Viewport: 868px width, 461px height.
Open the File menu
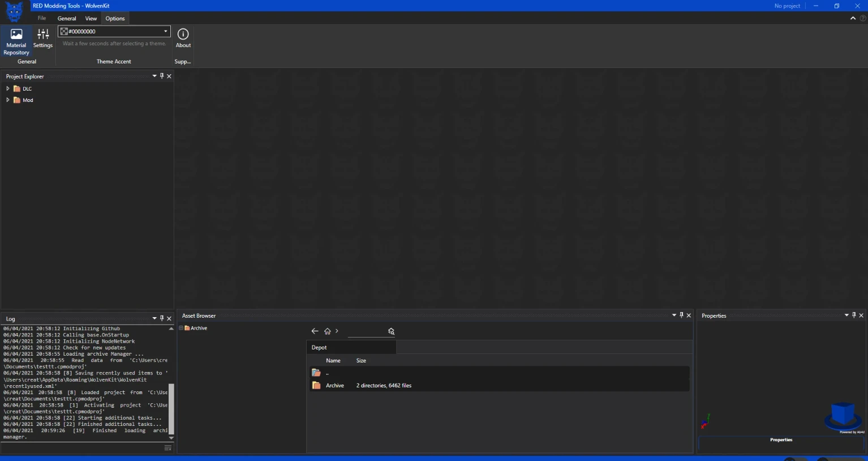[x=42, y=18]
